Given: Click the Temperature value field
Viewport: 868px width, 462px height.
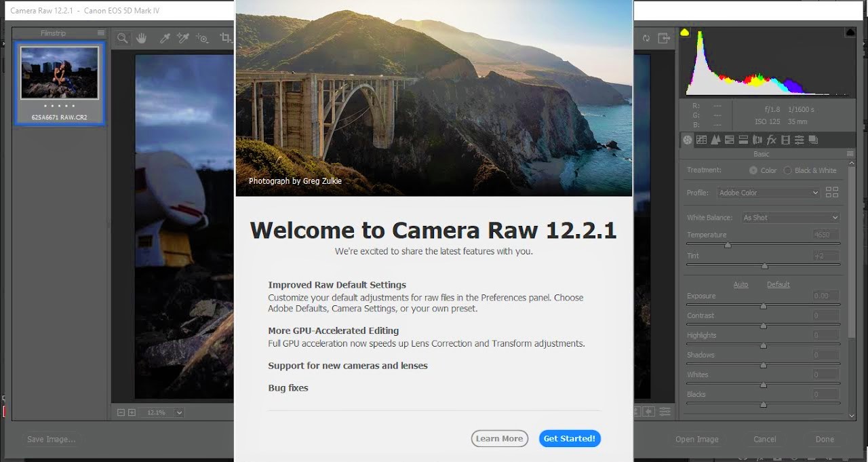Looking at the screenshot, I should click(826, 235).
